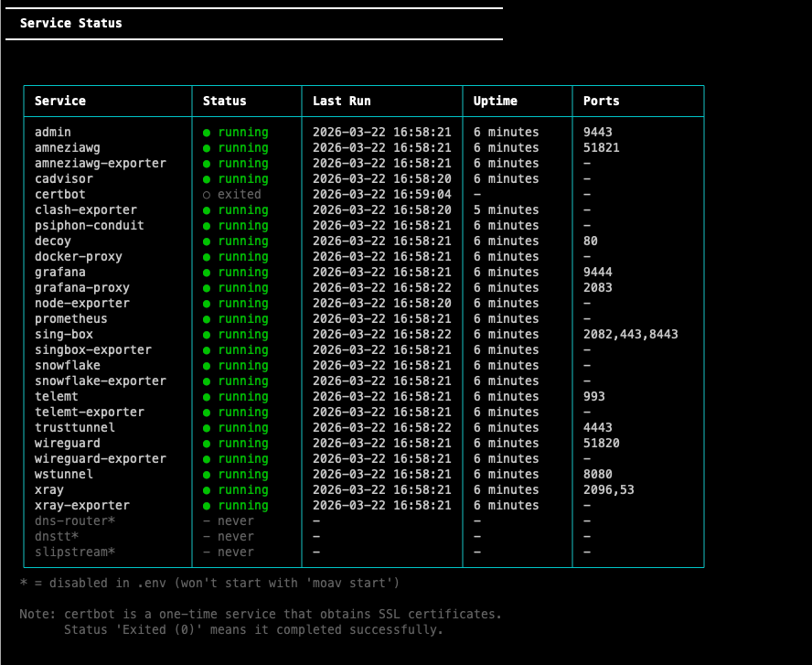
Task: Select the 'docker-proxy' service name
Action: tap(79, 256)
